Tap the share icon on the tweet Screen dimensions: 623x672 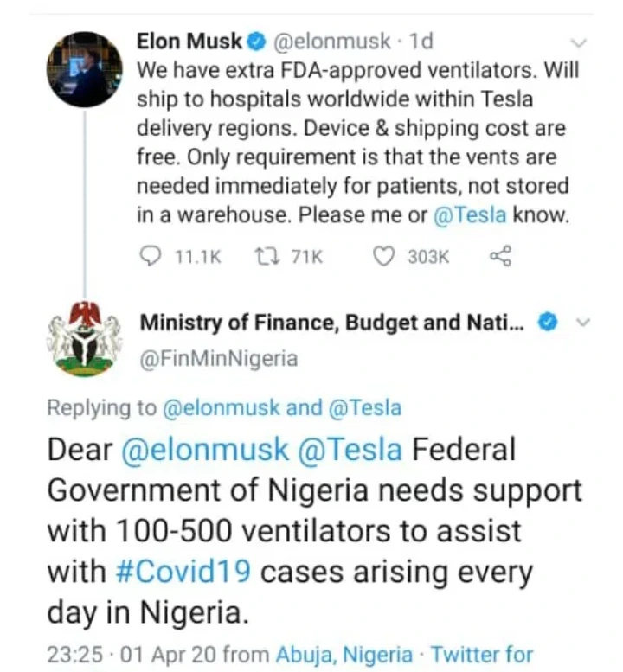(x=500, y=256)
